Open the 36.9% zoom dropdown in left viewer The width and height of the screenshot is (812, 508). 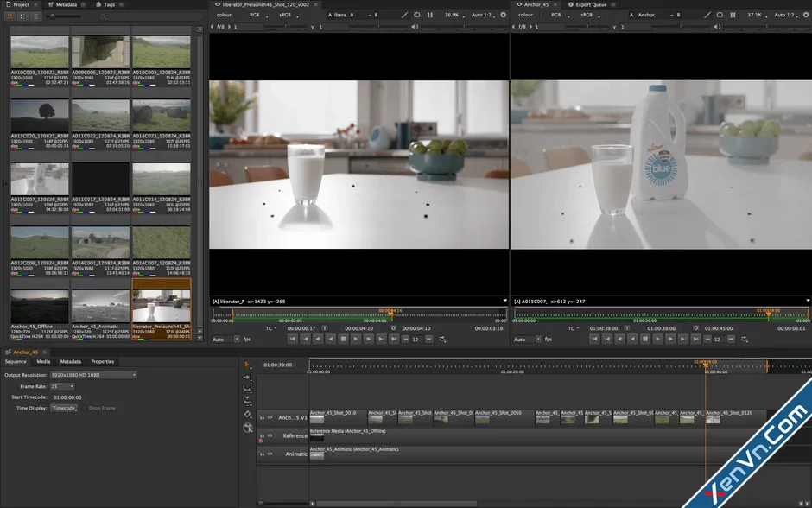(x=454, y=15)
